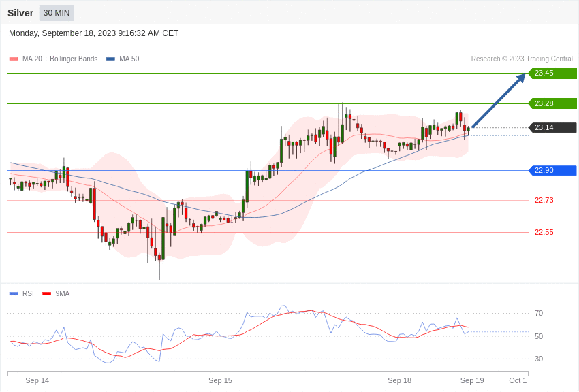This screenshot has width=579, height=392.
Task: Click the RSI 30 axis value
Action: point(539,359)
